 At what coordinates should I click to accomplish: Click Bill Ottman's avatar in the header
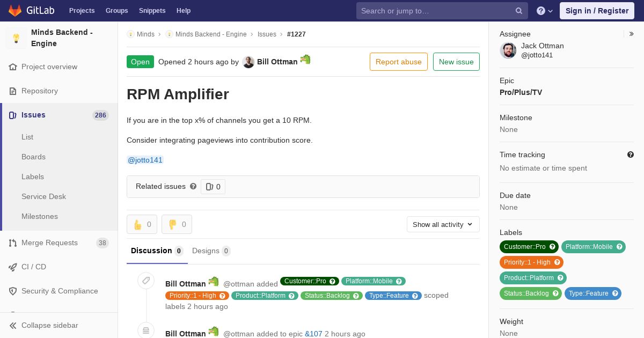pyautogui.click(x=248, y=62)
